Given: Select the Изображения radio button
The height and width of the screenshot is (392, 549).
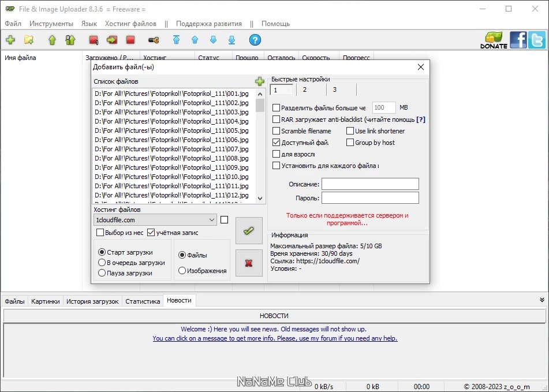Looking at the screenshot, I should pyautogui.click(x=182, y=271).
